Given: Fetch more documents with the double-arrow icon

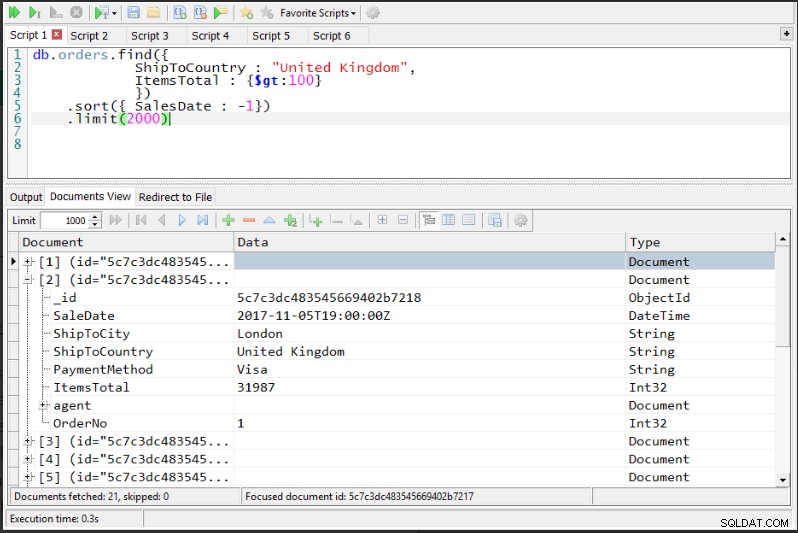Looking at the screenshot, I should pyautogui.click(x=116, y=220).
